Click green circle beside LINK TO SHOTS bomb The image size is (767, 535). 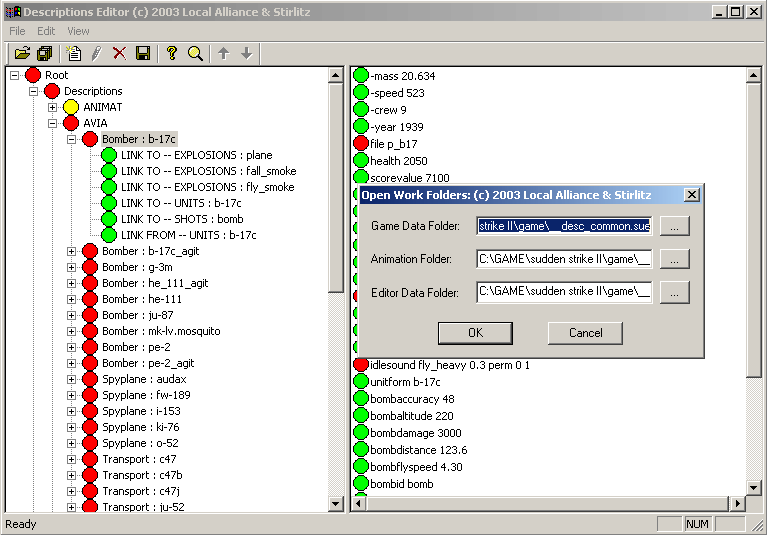[x=109, y=219]
